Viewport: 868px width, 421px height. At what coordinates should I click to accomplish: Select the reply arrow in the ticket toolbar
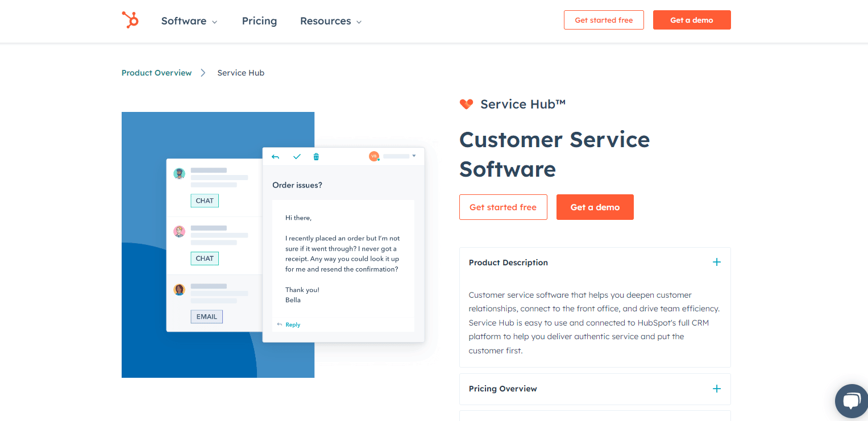tap(275, 156)
